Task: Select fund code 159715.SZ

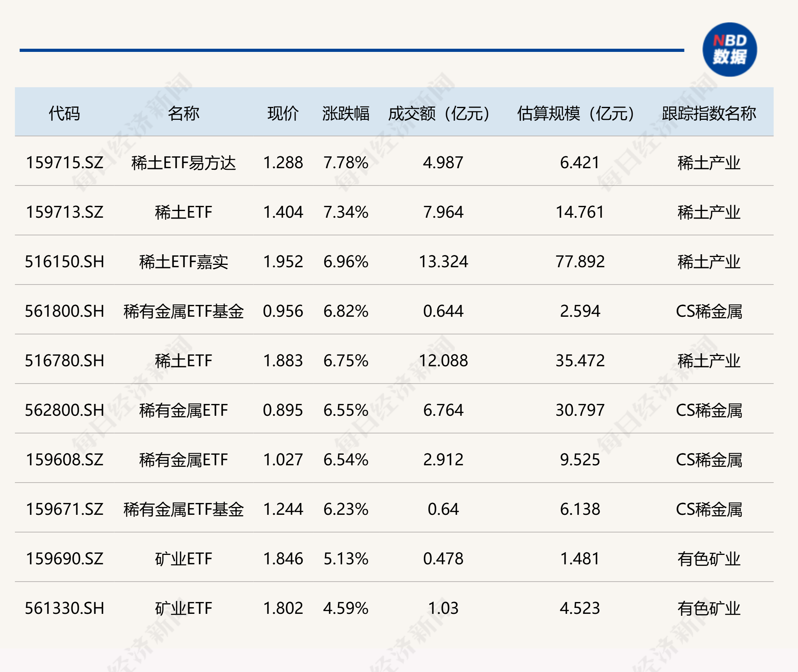Action: point(64,163)
